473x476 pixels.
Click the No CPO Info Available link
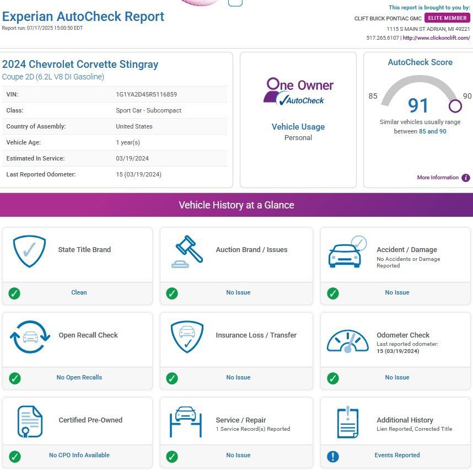tap(79, 456)
